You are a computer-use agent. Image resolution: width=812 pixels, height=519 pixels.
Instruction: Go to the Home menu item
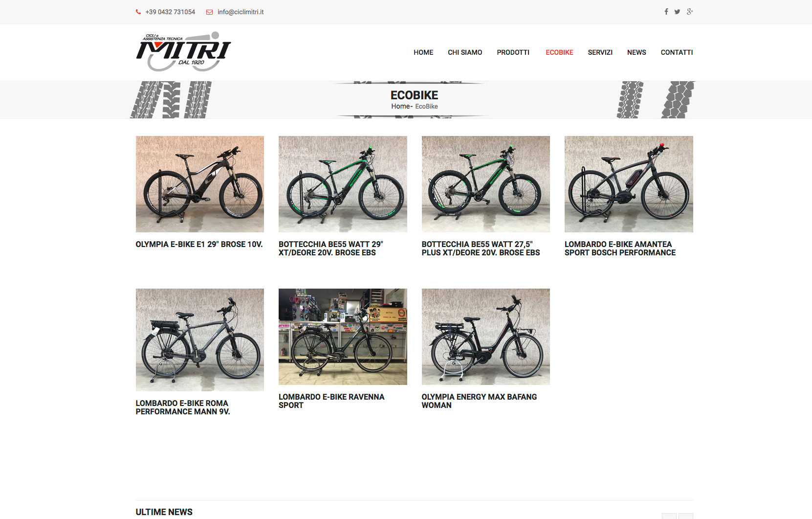click(x=423, y=52)
